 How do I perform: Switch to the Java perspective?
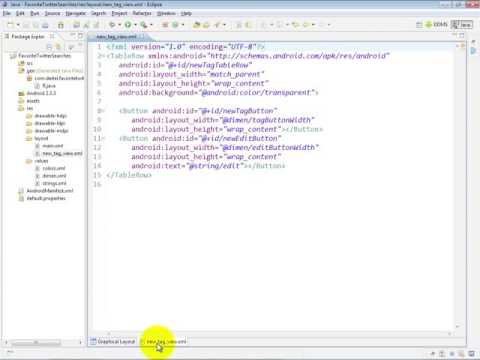[462, 24]
